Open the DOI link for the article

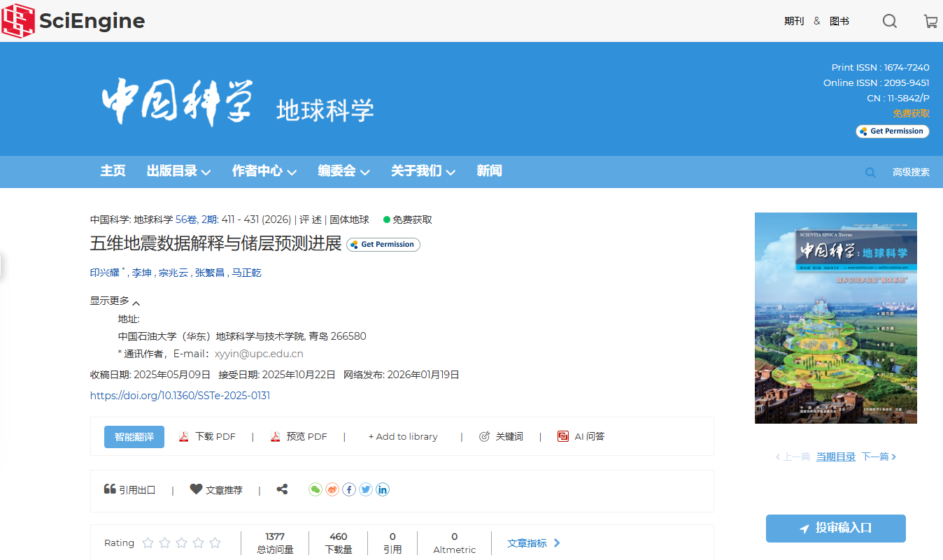[x=180, y=396]
